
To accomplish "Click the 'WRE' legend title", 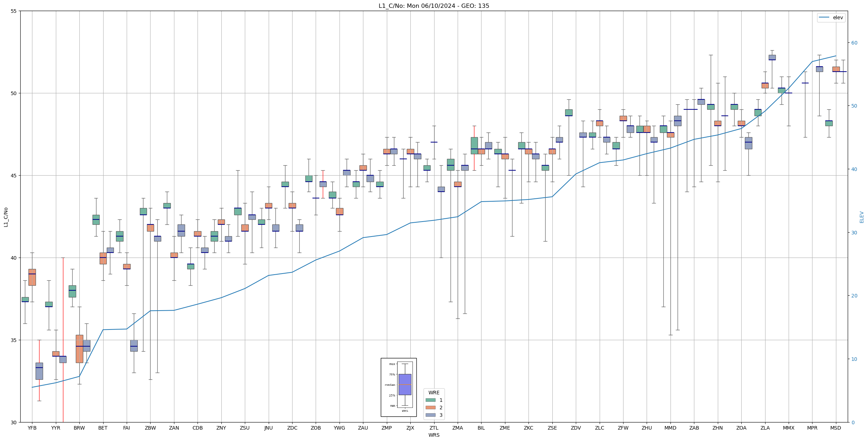I will [434, 393].
